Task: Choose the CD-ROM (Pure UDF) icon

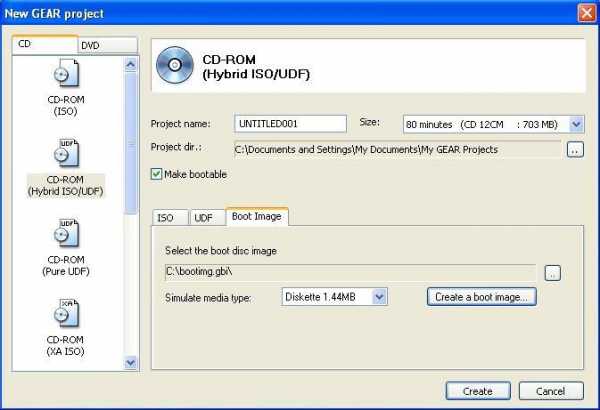Action: 67,235
